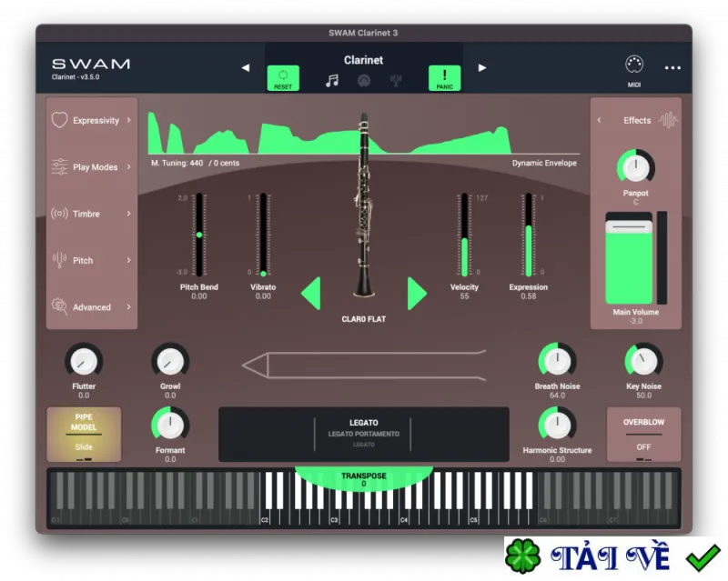Click the Dynamic Envelope graph
Image resolution: width=728 pixels, height=581 pixels.
pos(363,134)
